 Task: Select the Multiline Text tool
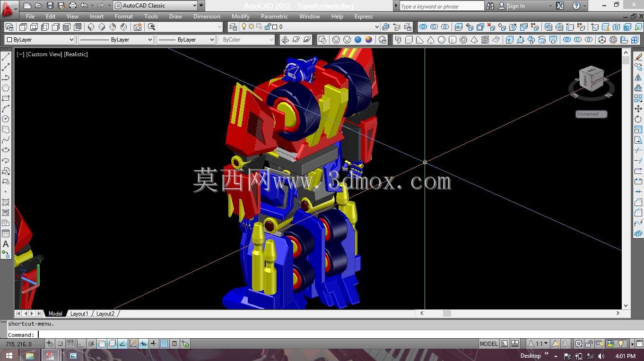pos(6,244)
